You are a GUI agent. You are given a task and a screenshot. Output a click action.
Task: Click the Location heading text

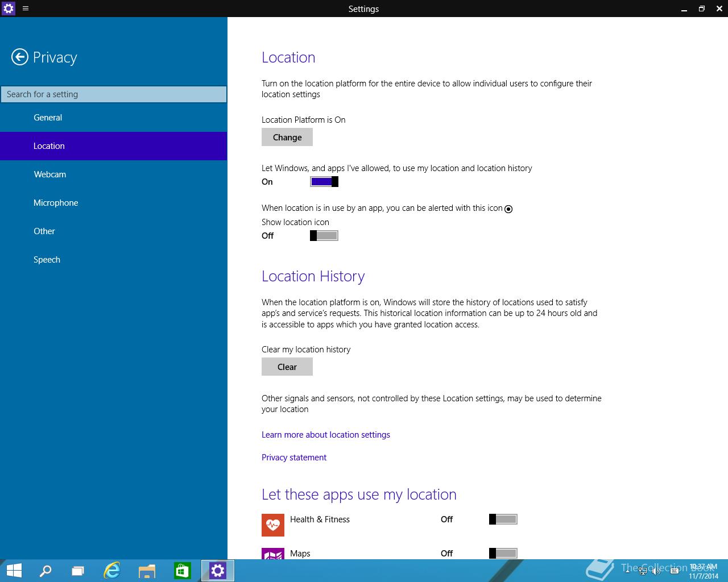pyautogui.click(x=288, y=57)
